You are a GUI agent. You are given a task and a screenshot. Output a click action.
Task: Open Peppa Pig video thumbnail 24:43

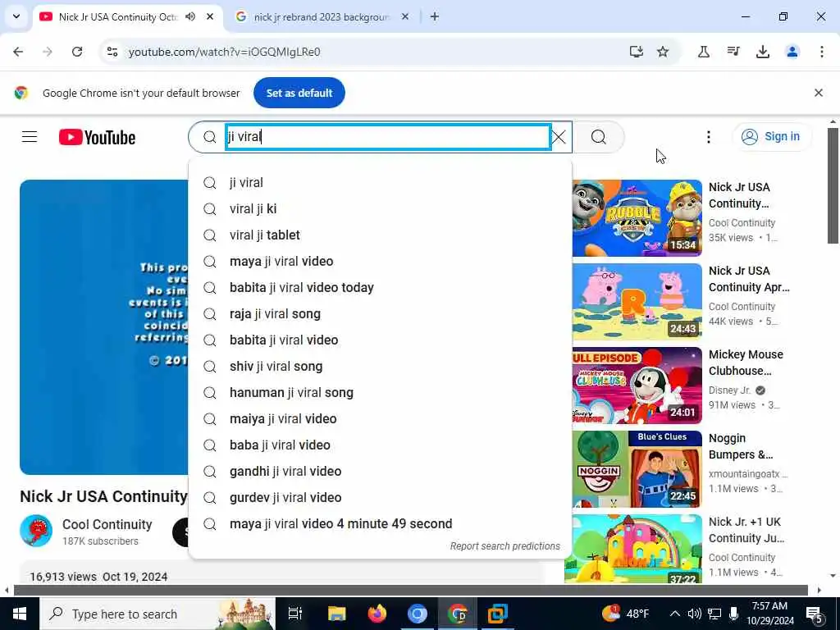tap(637, 302)
